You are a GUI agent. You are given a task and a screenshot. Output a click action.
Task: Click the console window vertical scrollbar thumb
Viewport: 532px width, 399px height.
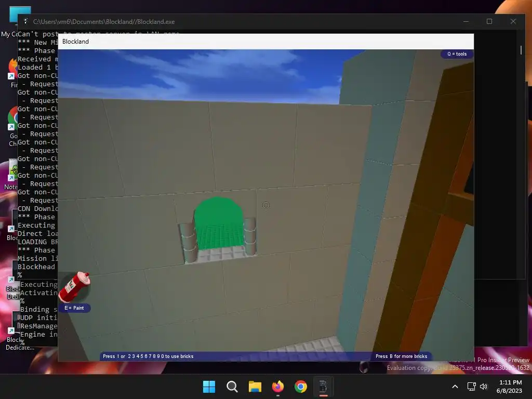tap(521, 50)
